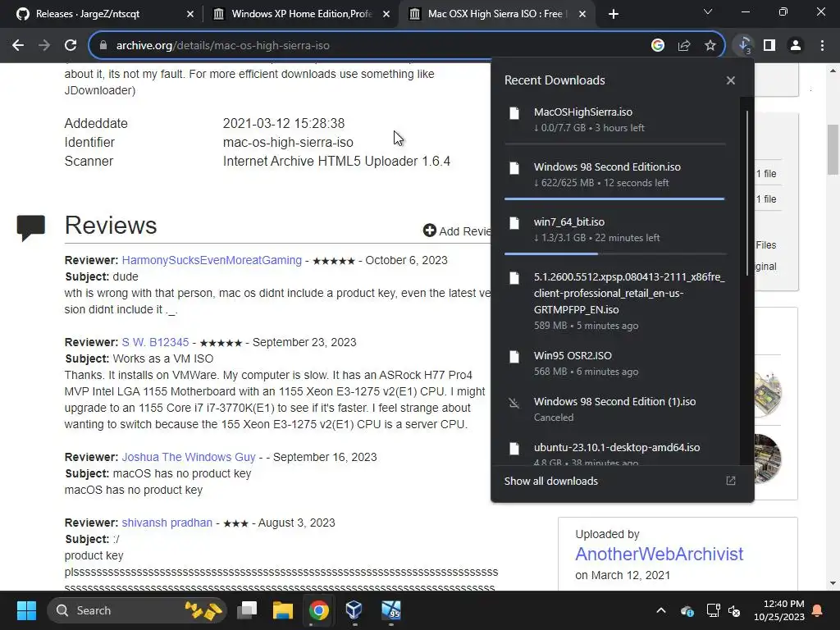Open tab search dropdown chevron

(708, 11)
